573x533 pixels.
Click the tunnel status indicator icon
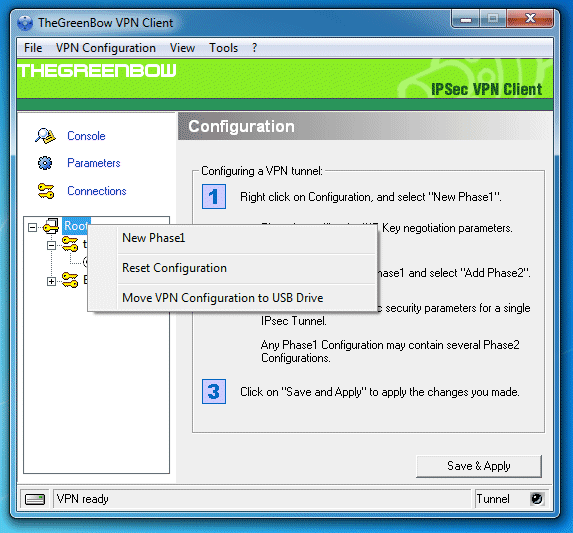coord(537,499)
